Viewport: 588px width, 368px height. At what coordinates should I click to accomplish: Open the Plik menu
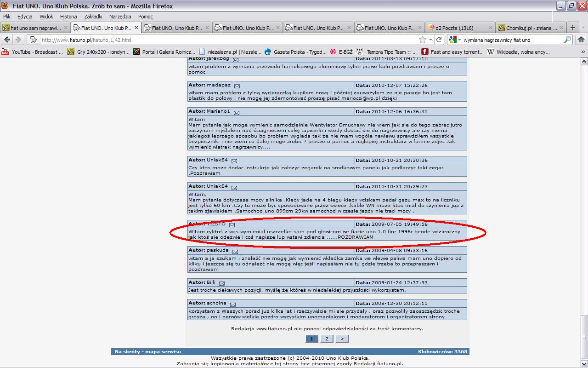tap(7, 17)
